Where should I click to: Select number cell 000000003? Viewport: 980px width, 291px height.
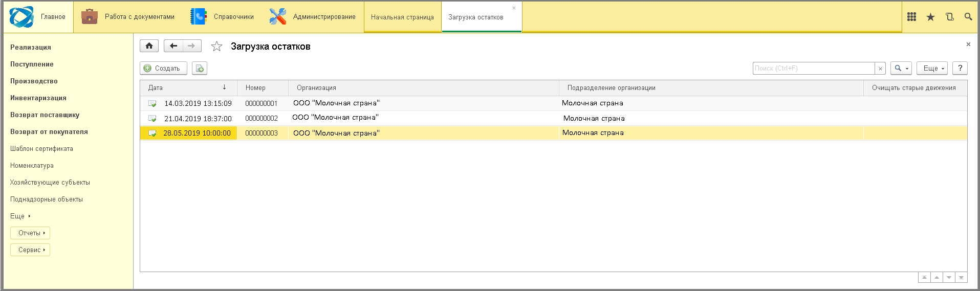[x=262, y=133]
